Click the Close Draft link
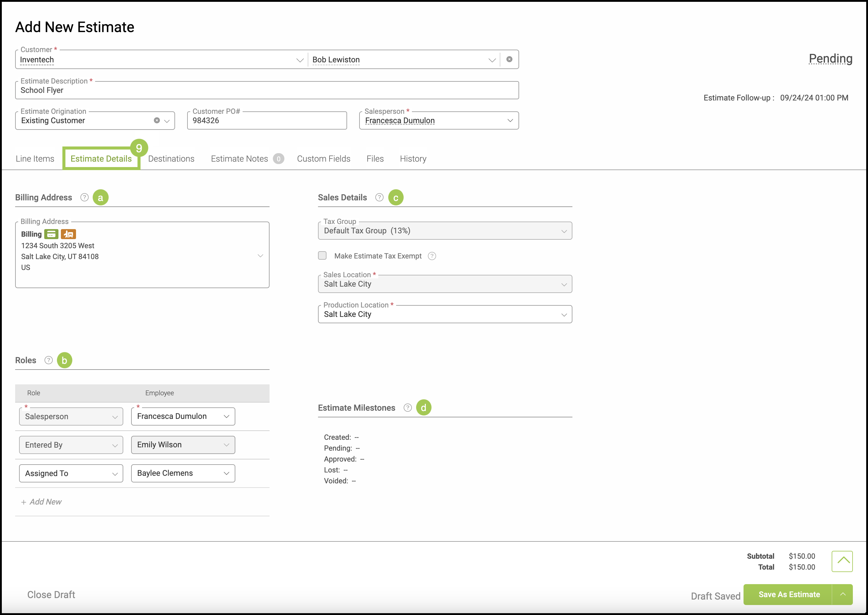868x615 pixels. 51,594
